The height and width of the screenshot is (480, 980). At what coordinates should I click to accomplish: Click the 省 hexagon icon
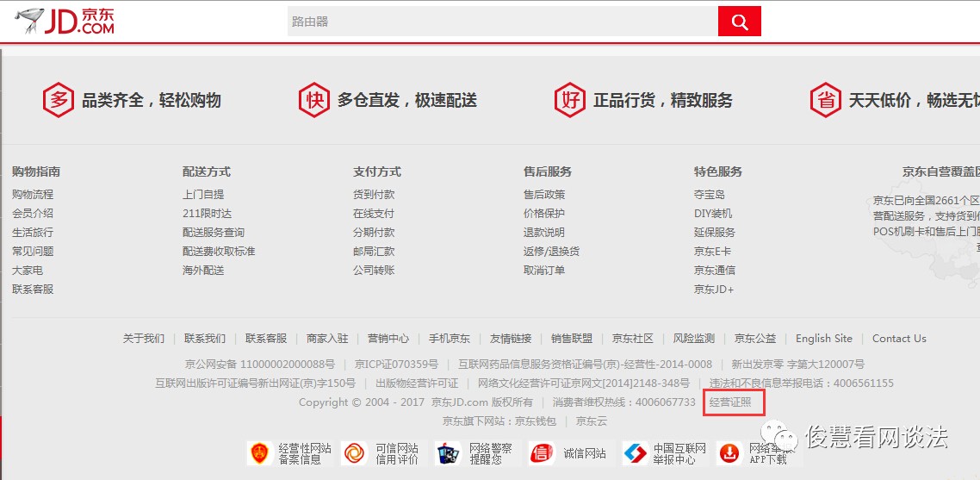point(826,99)
